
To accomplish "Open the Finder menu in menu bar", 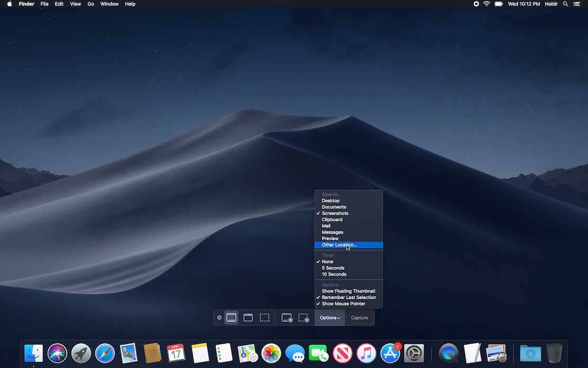I will pos(26,4).
